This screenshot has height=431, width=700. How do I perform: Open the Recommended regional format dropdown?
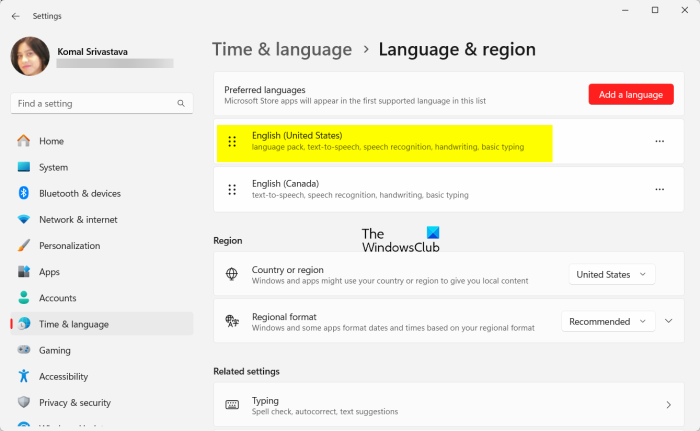(608, 322)
